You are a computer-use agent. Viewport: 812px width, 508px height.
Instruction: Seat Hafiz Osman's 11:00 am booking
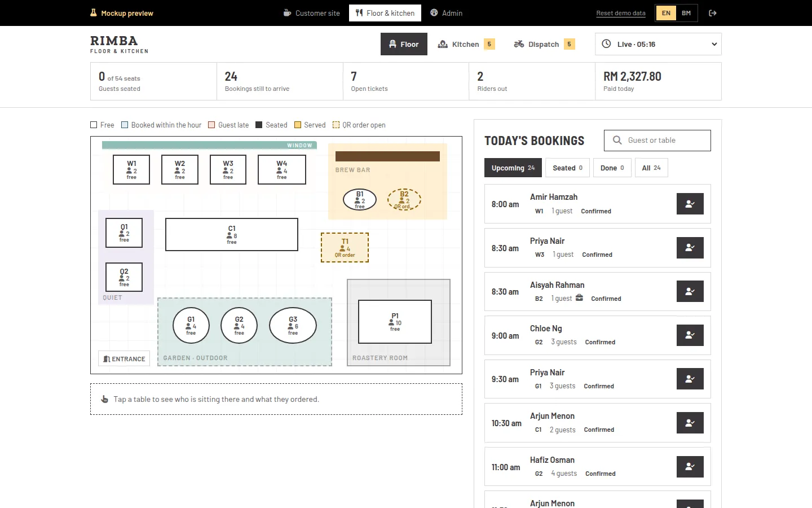pyautogui.click(x=690, y=467)
